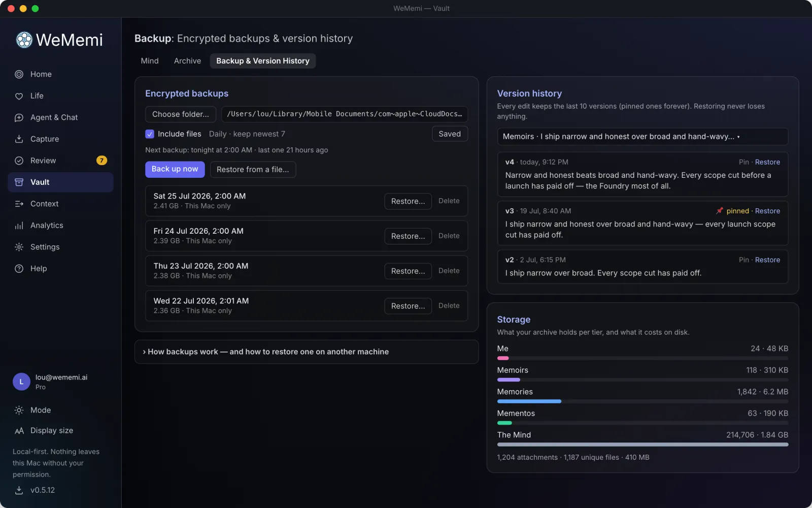Click the Saved button
The height and width of the screenshot is (508, 812).
(450, 134)
